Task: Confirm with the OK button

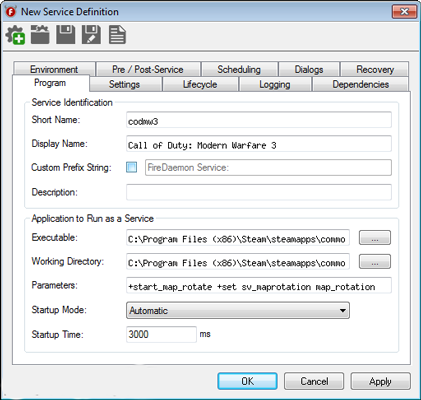Action: click(x=247, y=381)
